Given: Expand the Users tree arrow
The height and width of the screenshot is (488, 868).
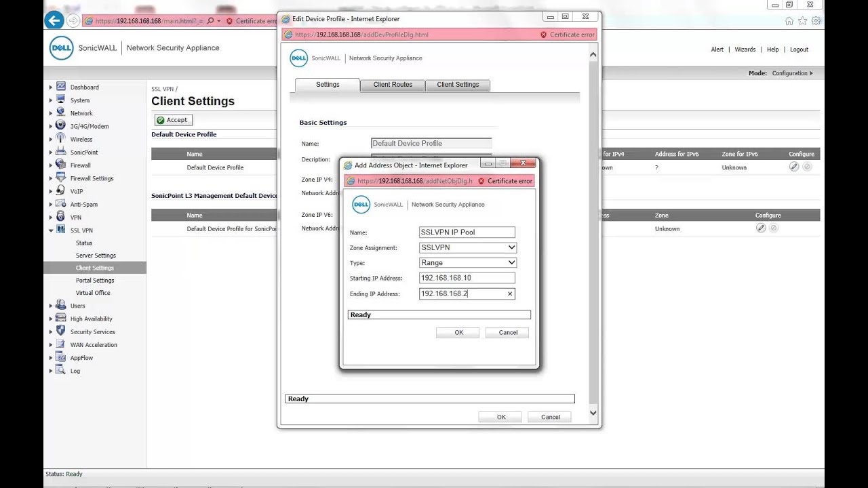Looking at the screenshot, I should pos(50,306).
